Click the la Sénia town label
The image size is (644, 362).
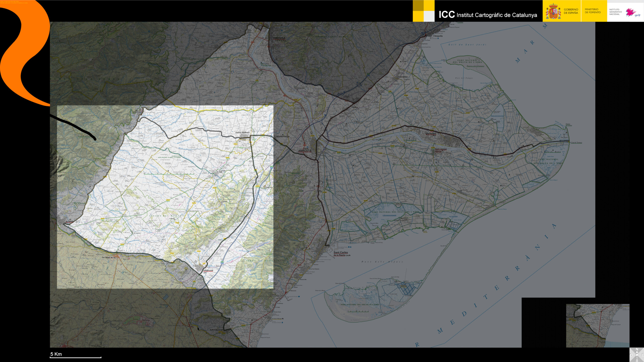(70, 221)
